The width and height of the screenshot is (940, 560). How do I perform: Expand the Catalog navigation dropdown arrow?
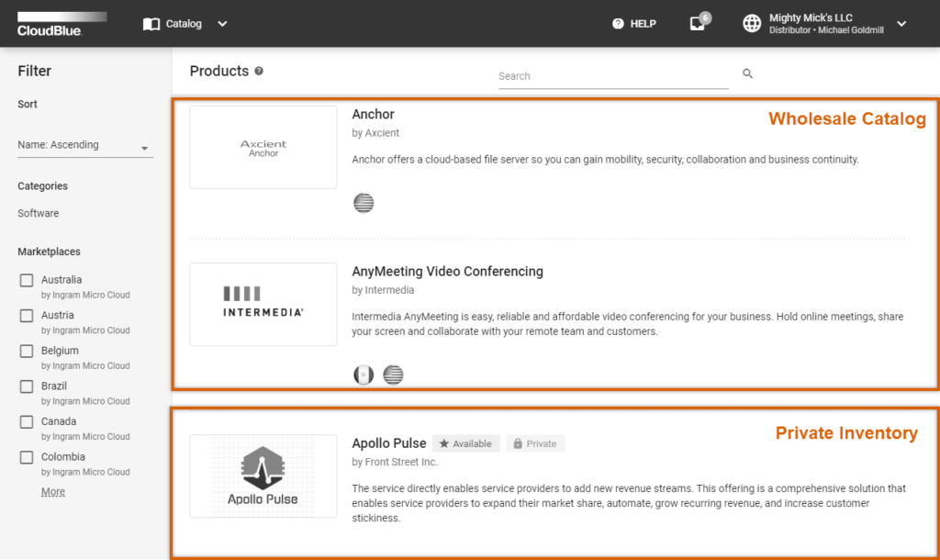coord(222,24)
